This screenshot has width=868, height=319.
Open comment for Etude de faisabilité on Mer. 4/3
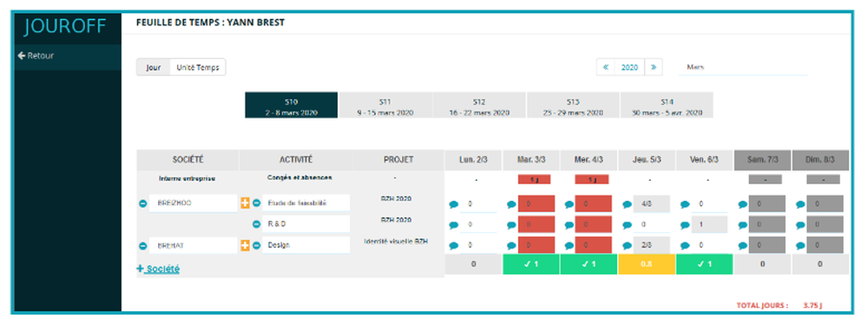(x=569, y=204)
